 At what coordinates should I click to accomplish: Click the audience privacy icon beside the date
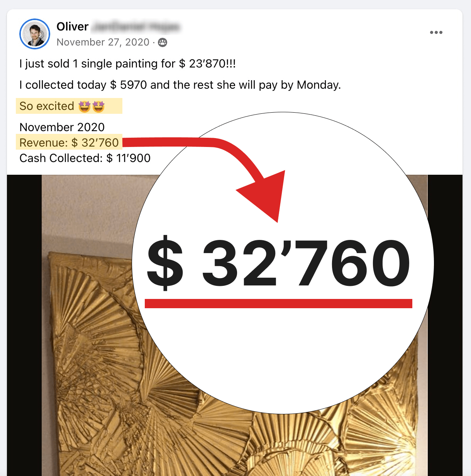click(163, 42)
